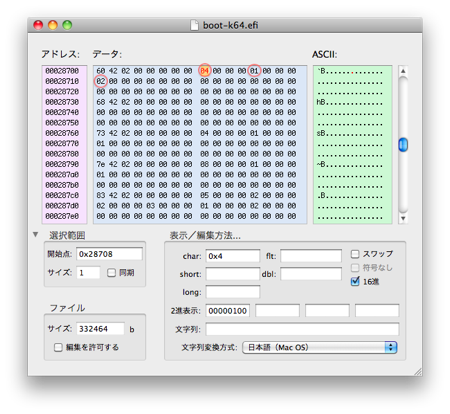Enable 編集を許可する checkbox
The image size is (450, 414).
pos(58,347)
